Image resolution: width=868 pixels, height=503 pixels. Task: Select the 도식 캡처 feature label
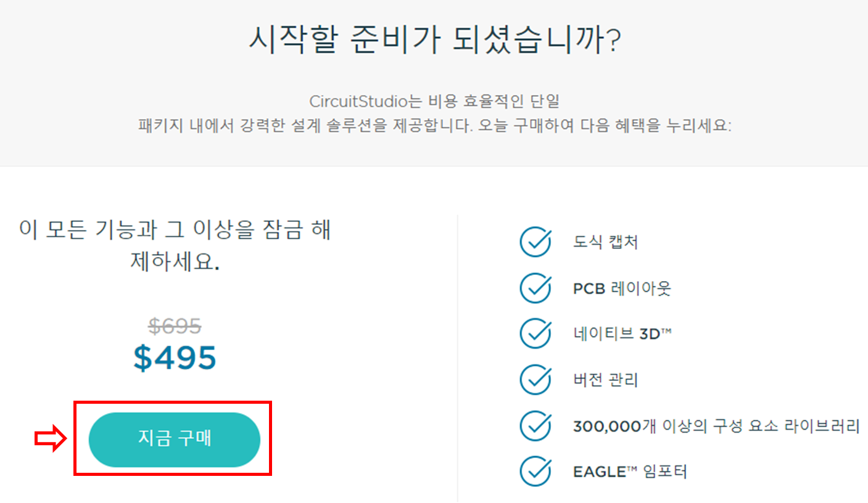(605, 242)
